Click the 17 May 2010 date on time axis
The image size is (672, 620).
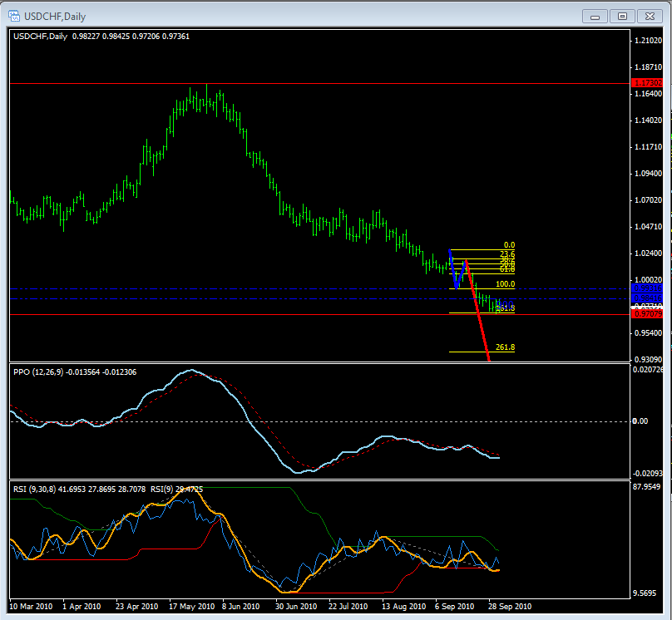192,606
